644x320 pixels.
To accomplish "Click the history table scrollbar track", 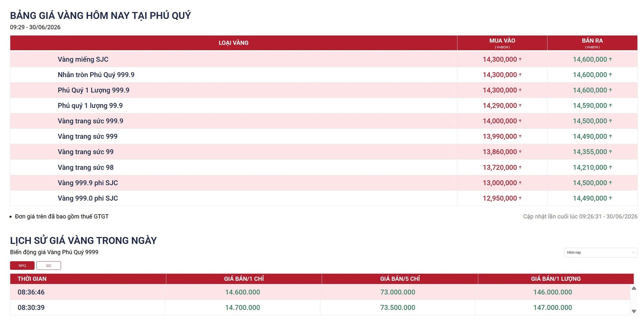I will 634,300.
